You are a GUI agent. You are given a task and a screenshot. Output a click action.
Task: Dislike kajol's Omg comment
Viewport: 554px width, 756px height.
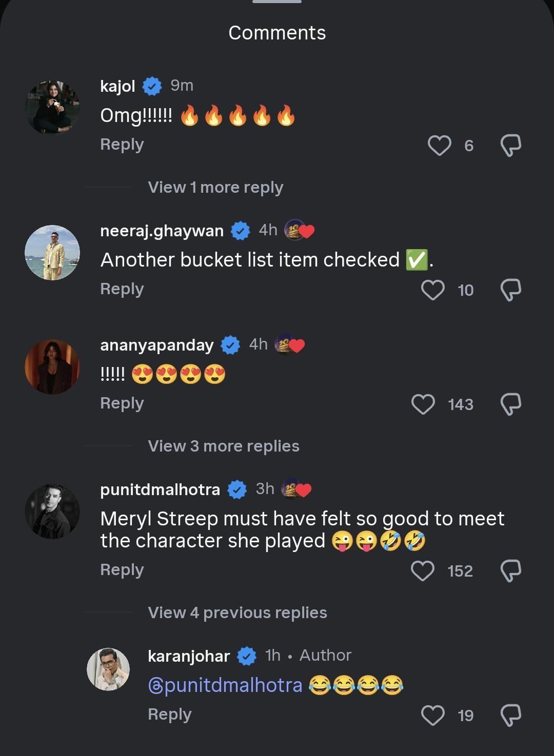[x=510, y=146]
